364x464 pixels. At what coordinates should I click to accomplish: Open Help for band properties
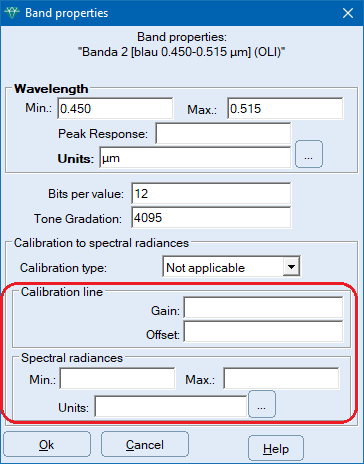coord(276,449)
